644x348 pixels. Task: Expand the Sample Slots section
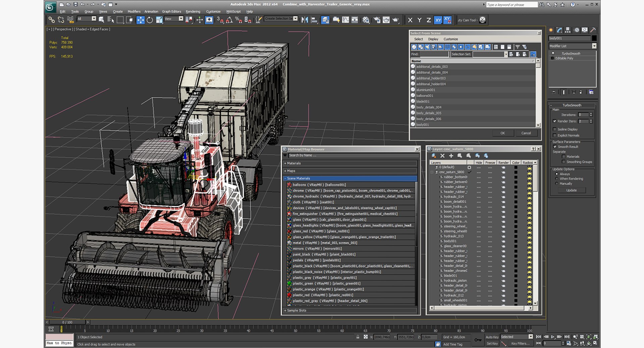pos(350,310)
